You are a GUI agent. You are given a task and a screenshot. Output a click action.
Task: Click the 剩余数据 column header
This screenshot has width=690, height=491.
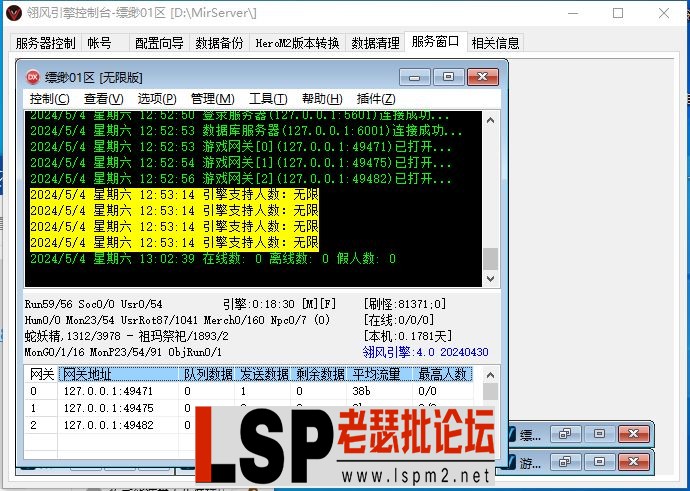(319, 374)
